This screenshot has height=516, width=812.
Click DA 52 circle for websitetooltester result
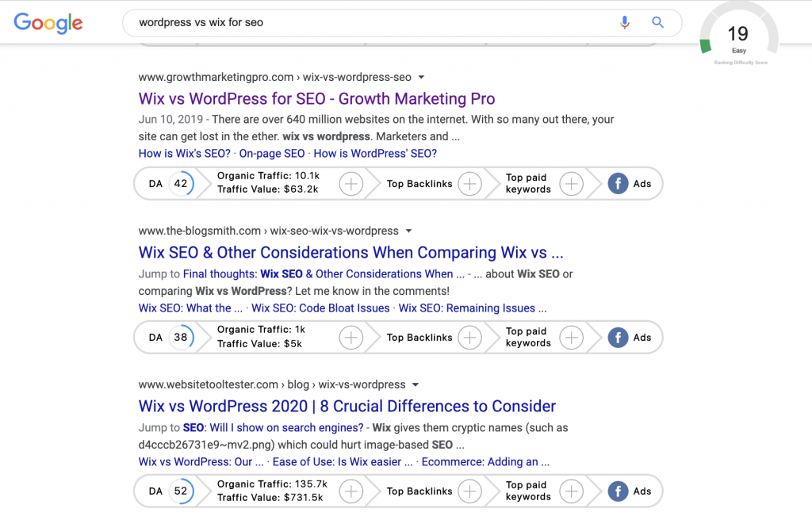tap(181, 491)
